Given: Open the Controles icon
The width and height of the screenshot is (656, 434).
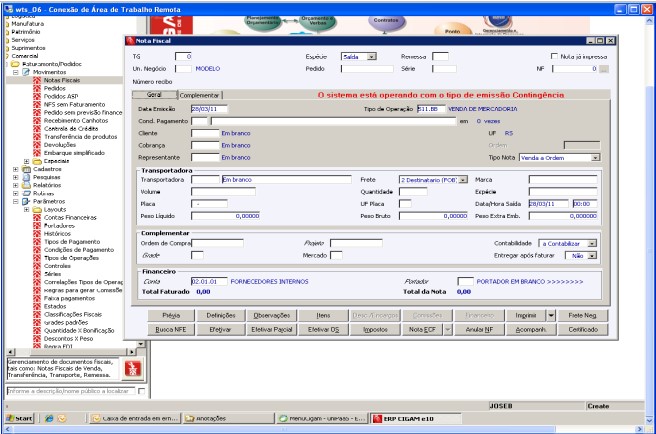Looking at the screenshot, I should tap(37, 266).
